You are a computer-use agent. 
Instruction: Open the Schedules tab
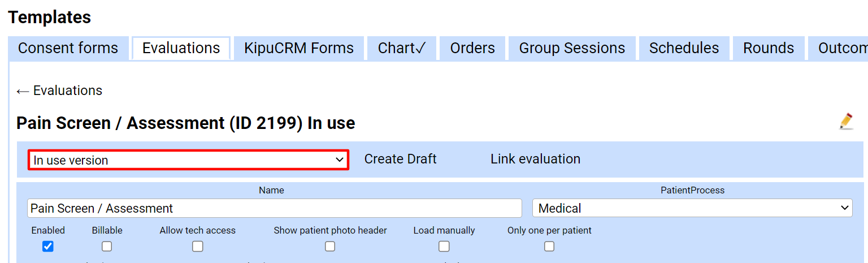coord(684,48)
